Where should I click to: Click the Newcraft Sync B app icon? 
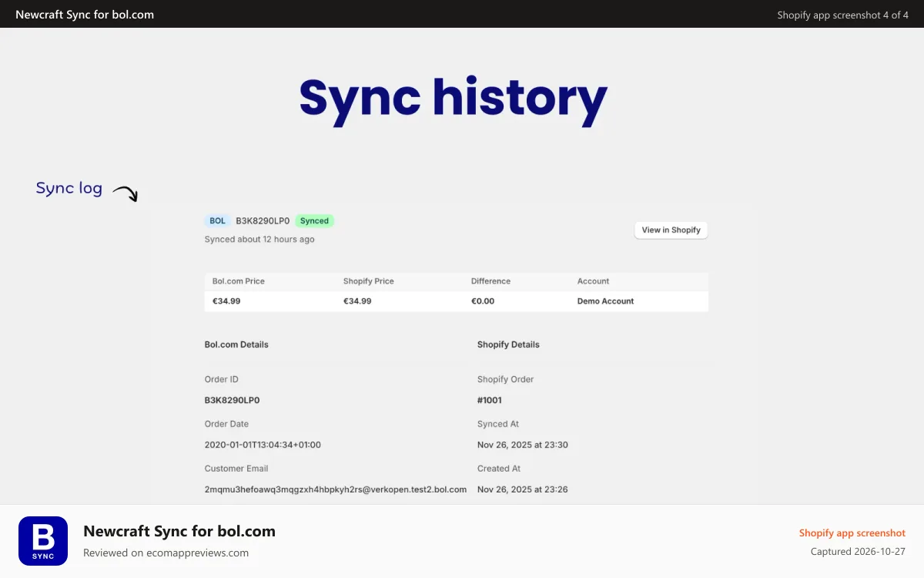click(43, 541)
